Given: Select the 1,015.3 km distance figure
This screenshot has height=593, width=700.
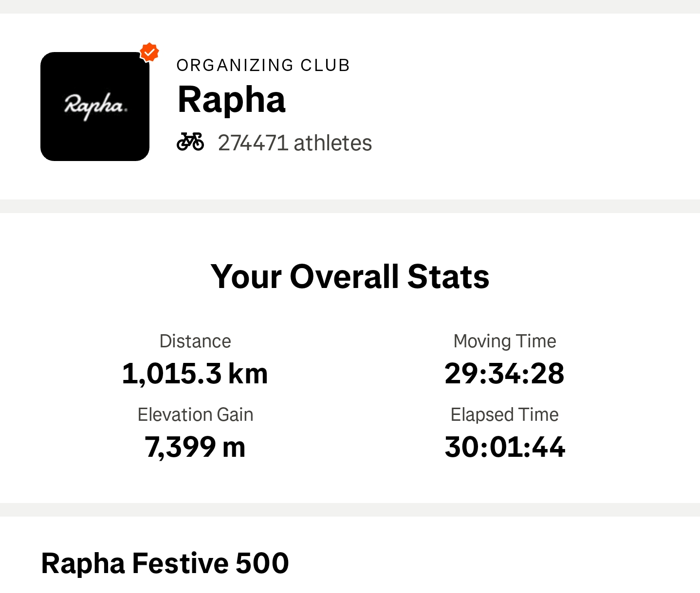Looking at the screenshot, I should pyautogui.click(x=195, y=373).
